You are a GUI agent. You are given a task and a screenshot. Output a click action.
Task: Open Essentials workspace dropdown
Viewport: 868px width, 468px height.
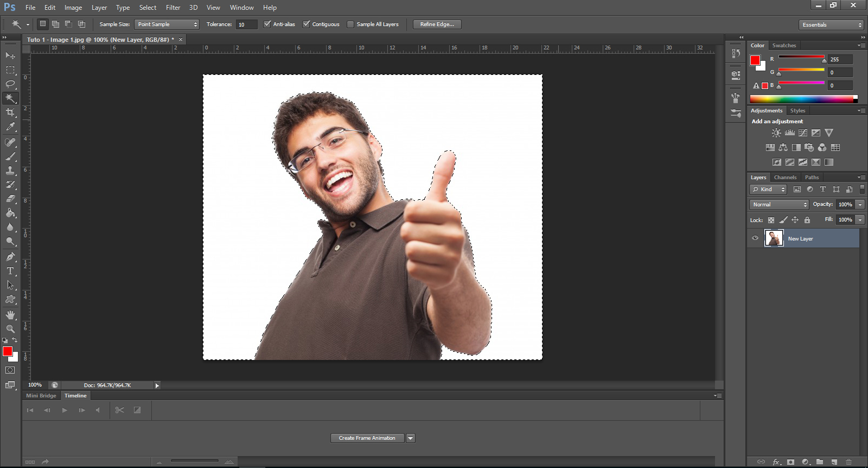click(x=831, y=25)
